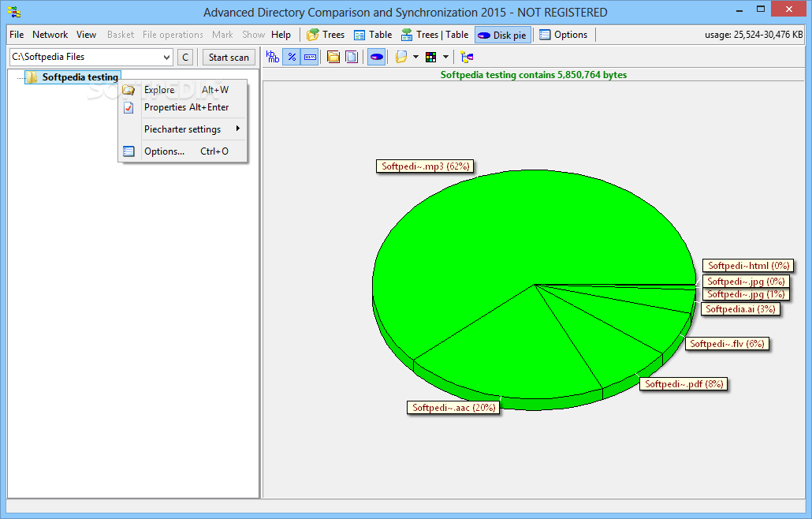
Task: Close the application window
Action: click(x=789, y=9)
